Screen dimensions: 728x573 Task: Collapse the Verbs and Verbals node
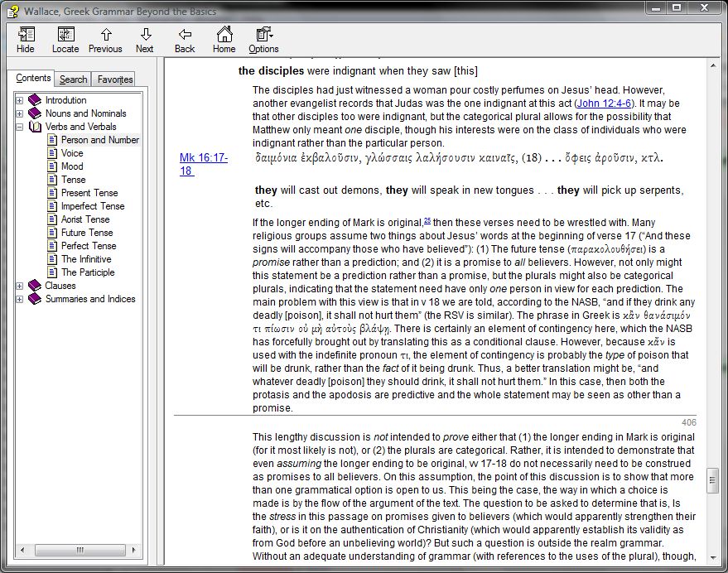click(x=20, y=127)
